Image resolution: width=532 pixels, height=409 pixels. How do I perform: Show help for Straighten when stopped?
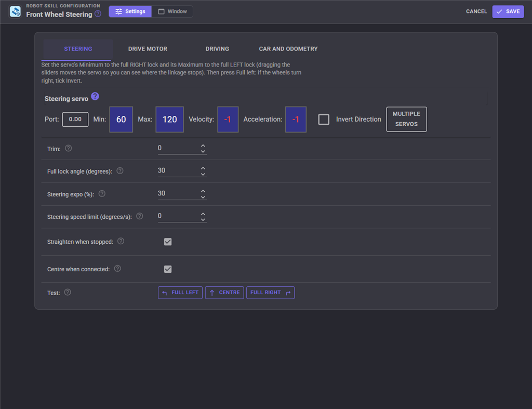click(x=121, y=241)
